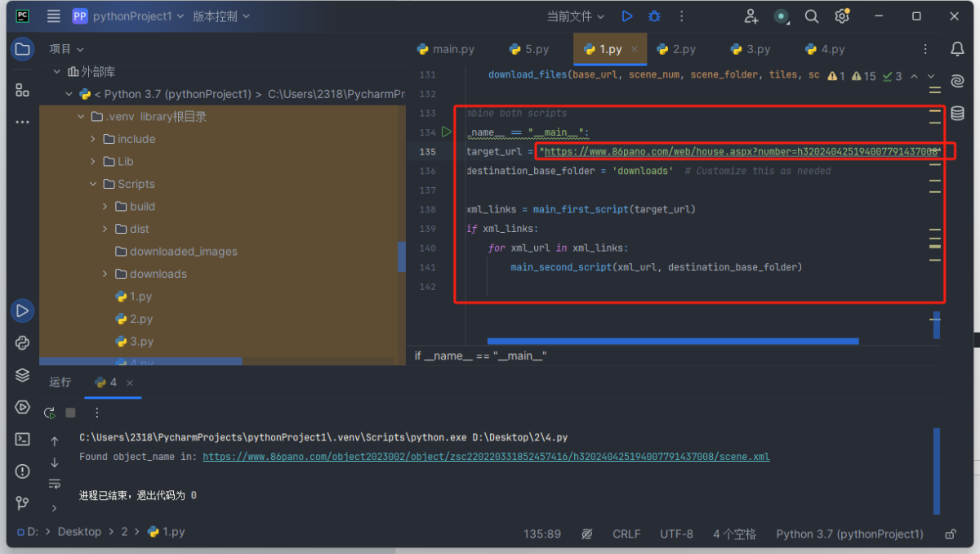Open the Notifications bell panel
This screenshot has width=980, height=554.
point(957,49)
